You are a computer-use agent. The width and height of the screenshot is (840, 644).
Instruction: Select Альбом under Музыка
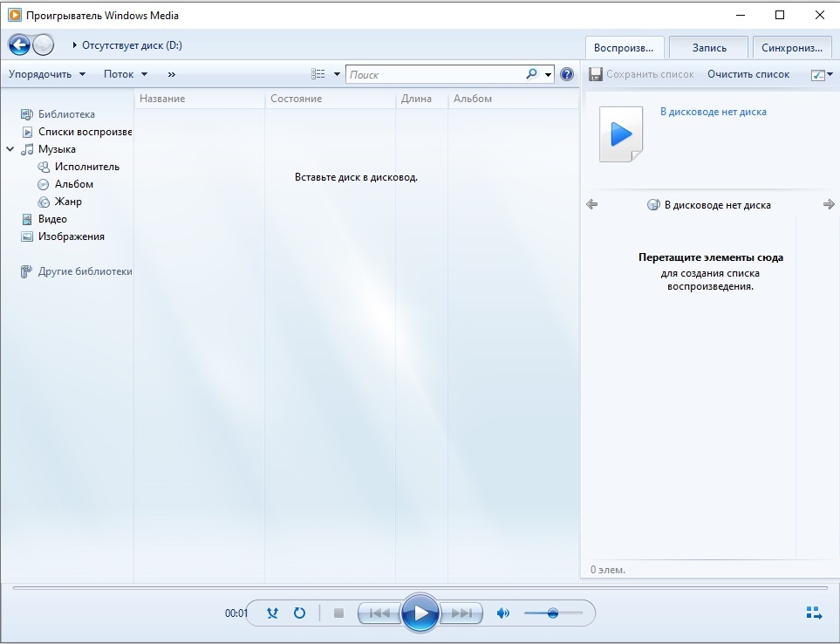[74, 184]
